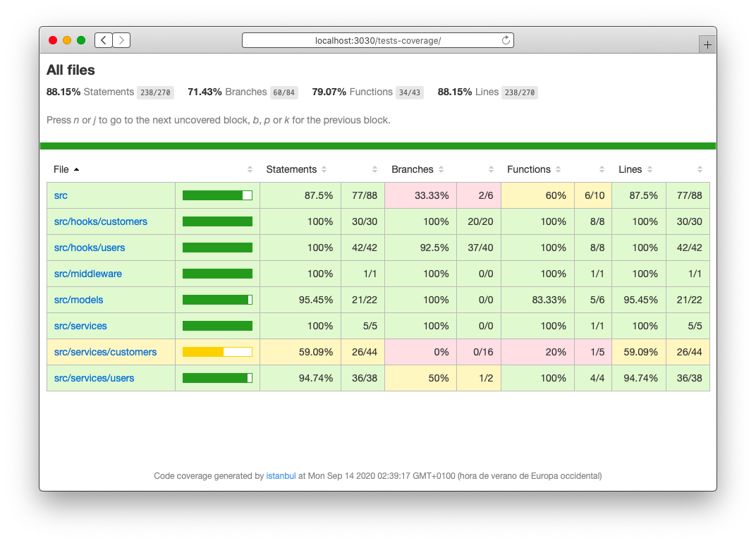756x543 pixels.
Task: Maximize the browser window with green button
Action: [81, 40]
